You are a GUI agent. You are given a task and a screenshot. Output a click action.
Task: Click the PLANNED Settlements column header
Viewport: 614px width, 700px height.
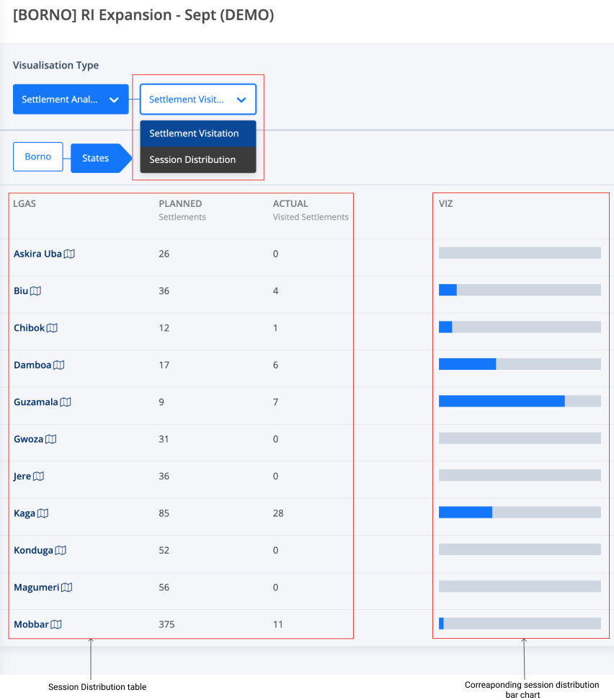[x=182, y=211]
